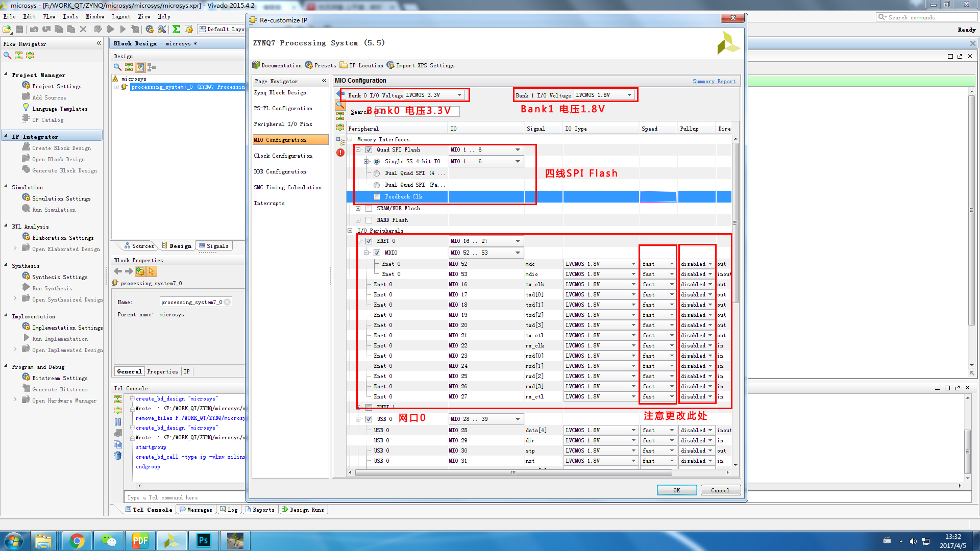Click Cancel in Re-customize IP dialog
Image resolution: width=980 pixels, height=551 pixels.
[720, 490]
